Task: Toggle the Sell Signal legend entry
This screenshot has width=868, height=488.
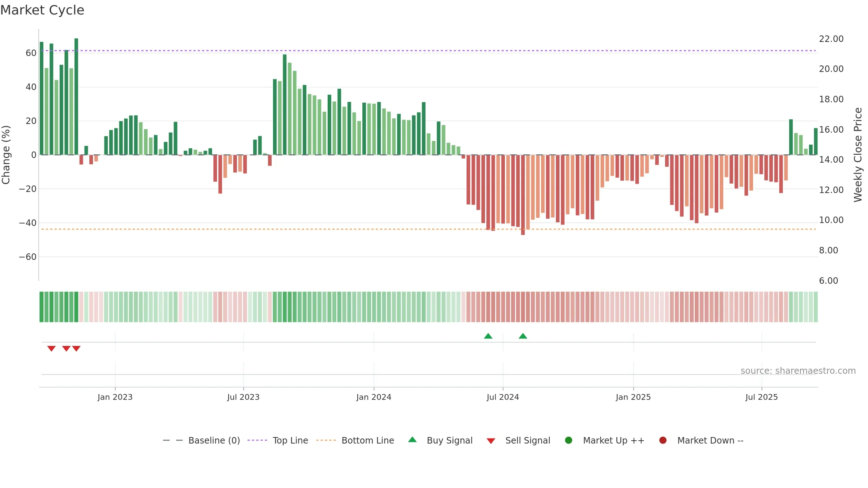Action: (518, 440)
